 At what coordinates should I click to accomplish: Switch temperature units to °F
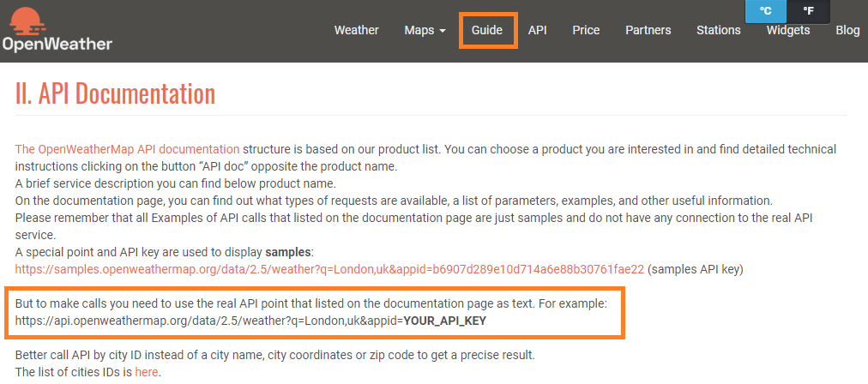click(808, 11)
